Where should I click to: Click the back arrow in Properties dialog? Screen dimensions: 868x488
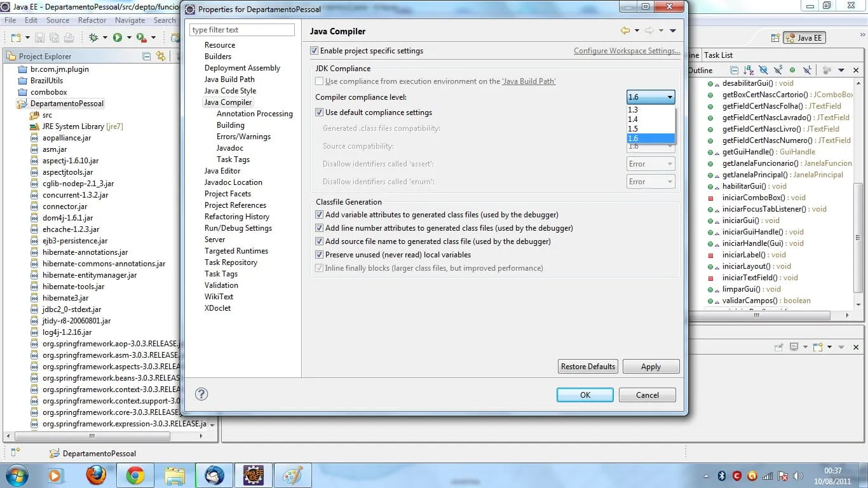(x=625, y=30)
